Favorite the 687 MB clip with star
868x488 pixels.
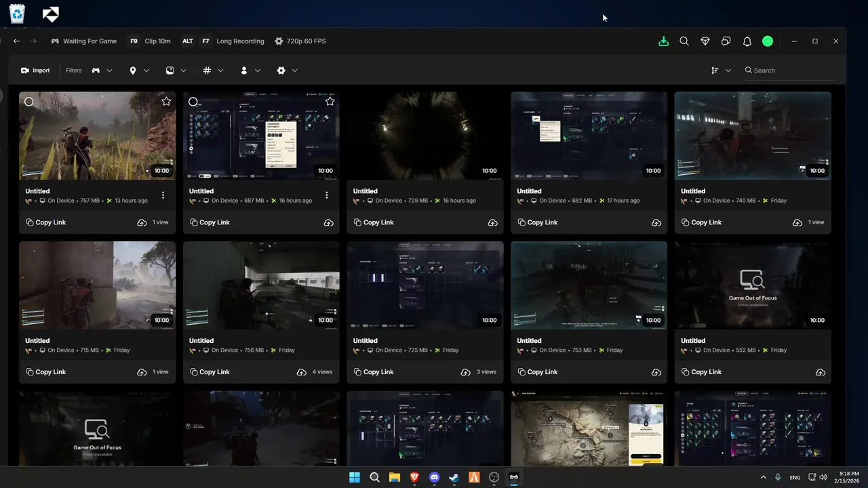[x=330, y=101]
